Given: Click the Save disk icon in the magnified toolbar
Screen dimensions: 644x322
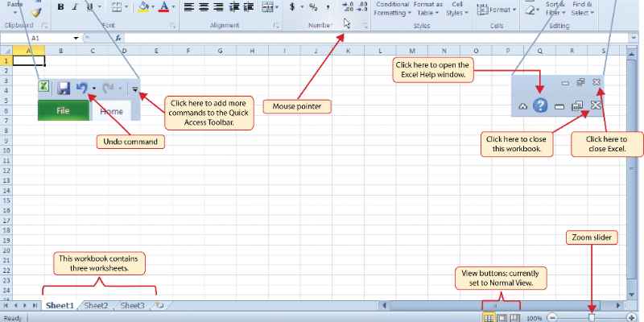Looking at the screenshot, I should 64,89.
